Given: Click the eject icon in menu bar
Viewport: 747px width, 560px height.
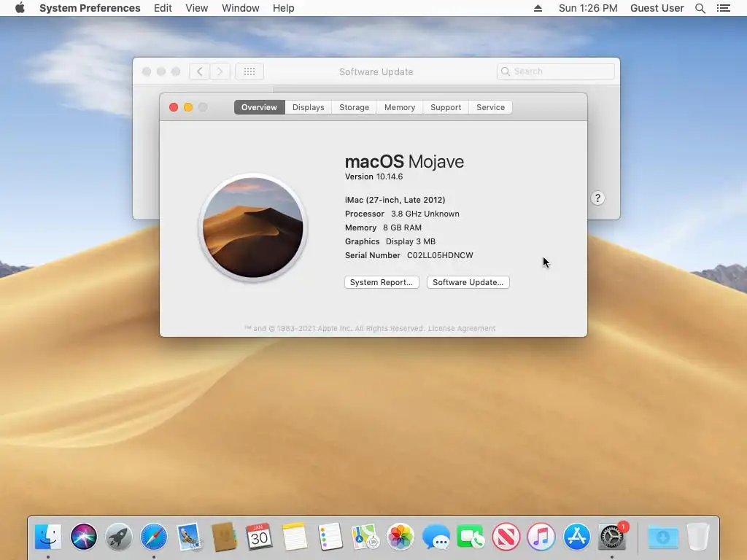Looking at the screenshot, I should (538, 8).
